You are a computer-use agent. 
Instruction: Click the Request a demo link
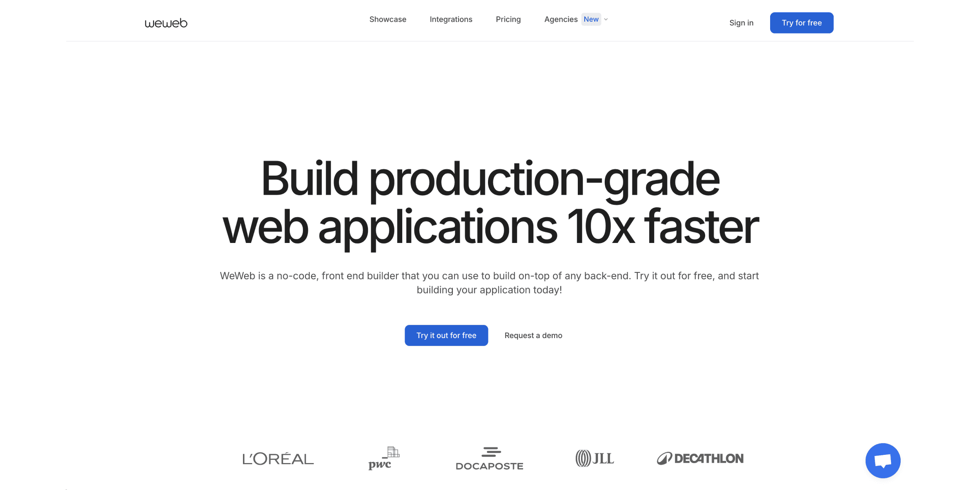[x=533, y=335]
